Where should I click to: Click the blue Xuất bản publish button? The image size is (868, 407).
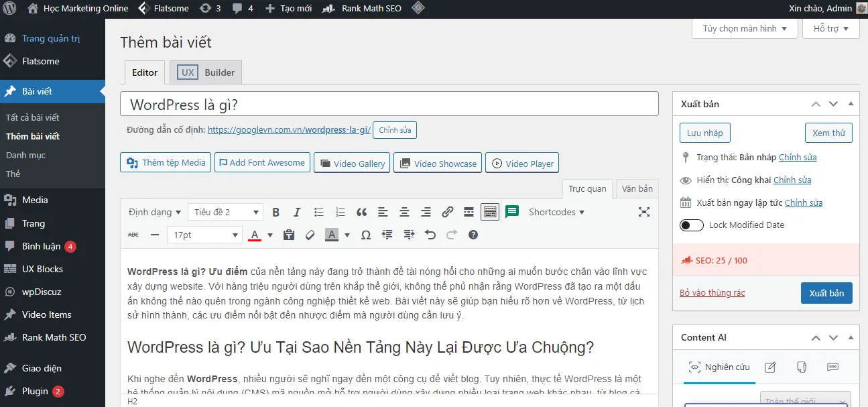point(826,294)
